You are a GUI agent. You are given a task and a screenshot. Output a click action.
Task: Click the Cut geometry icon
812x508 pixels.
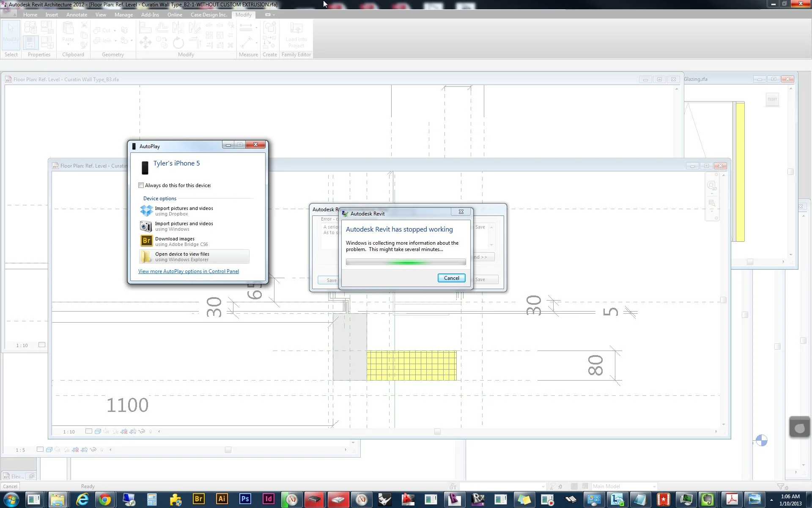tap(97, 30)
